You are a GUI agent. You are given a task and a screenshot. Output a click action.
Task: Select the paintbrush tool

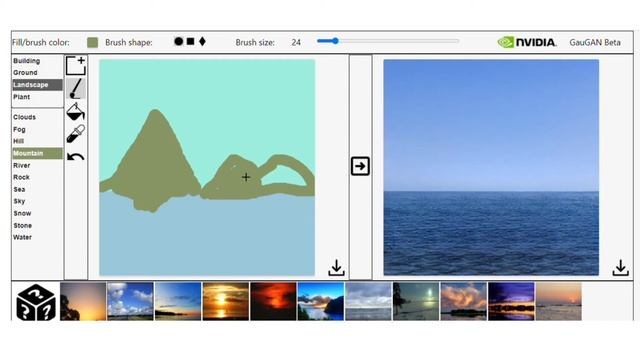pos(76,89)
